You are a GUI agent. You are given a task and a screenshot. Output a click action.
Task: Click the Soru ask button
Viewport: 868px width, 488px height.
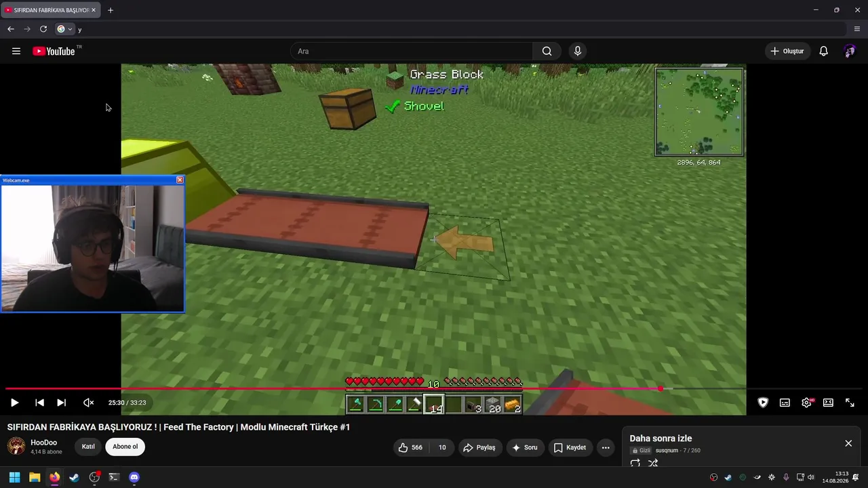pos(525,447)
